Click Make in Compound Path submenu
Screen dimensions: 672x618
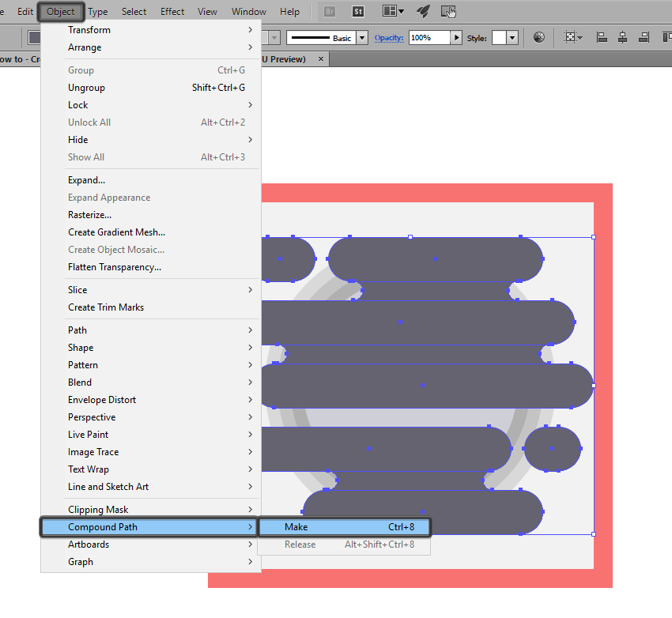pyautogui.click(x=344, y=527)
